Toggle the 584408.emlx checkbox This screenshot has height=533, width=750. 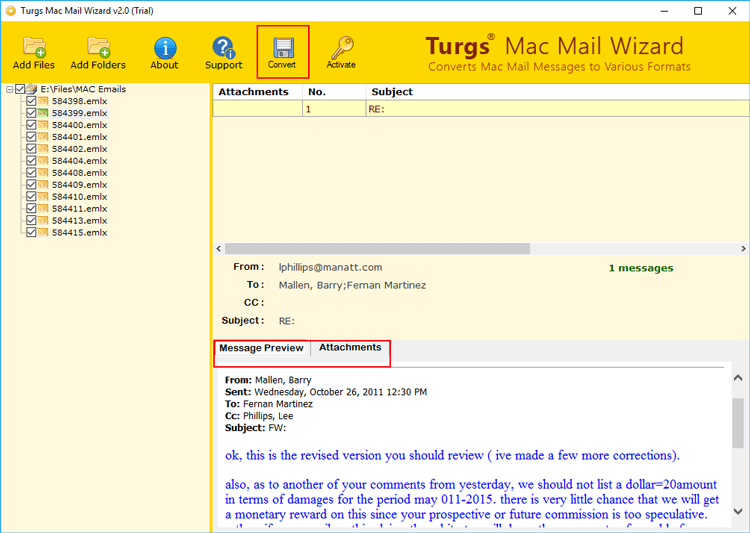click(x=31, y=173)
